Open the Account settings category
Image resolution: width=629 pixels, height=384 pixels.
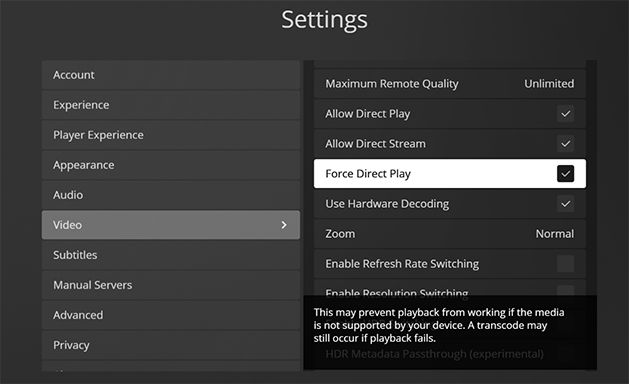[x=170, y=75]
